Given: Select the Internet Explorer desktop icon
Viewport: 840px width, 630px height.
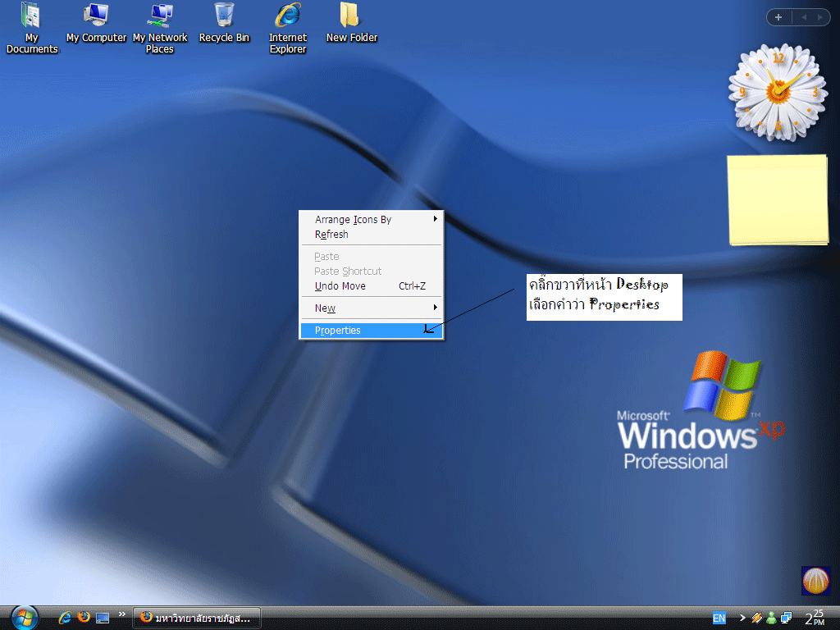Looking at the screenshot, I should point(288,28).
